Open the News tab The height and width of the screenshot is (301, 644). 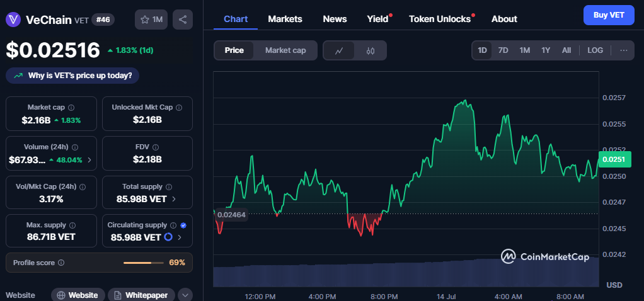tap(335, 19)
